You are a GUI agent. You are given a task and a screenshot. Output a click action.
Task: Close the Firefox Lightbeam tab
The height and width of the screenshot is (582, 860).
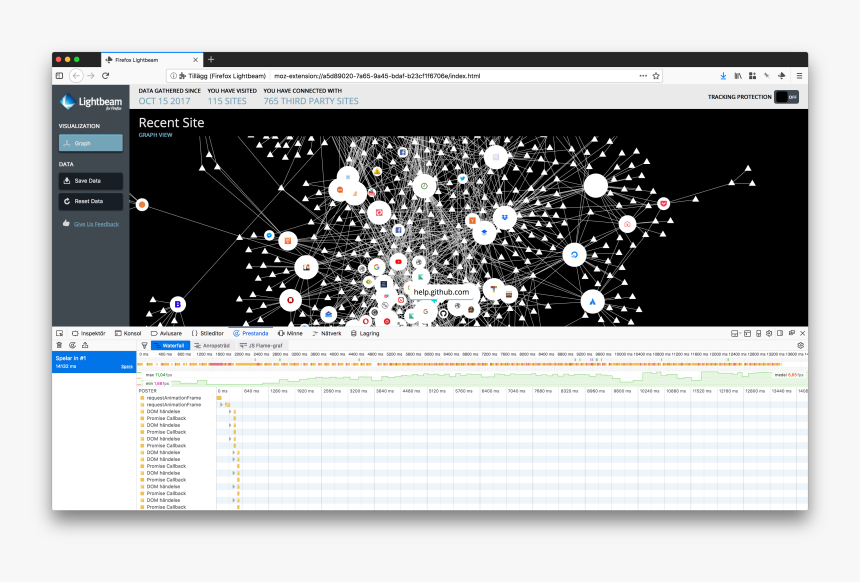[195, 60]
